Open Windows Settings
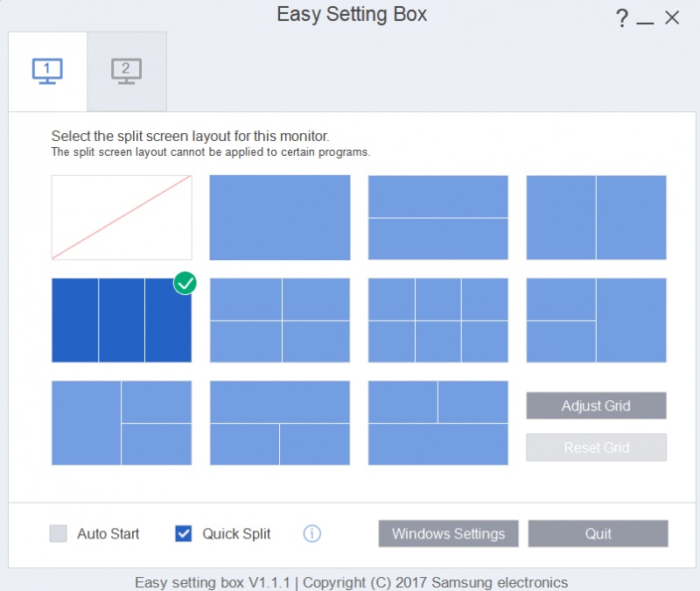Viewport: 700px width, 591px height. point(448,533)
